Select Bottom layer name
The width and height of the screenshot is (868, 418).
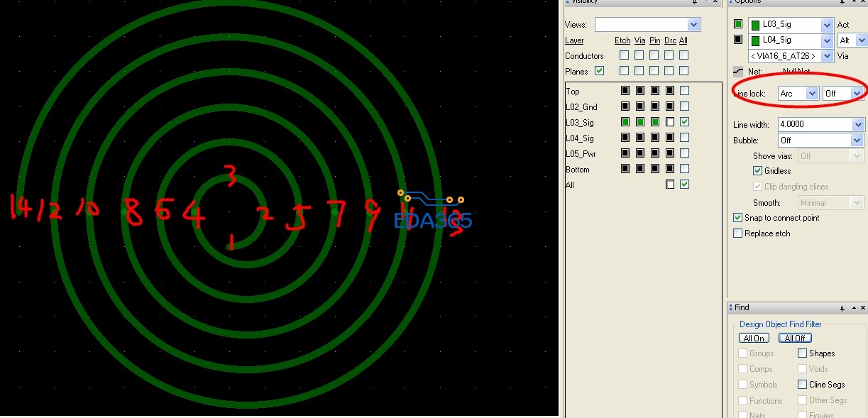[578, 170]
